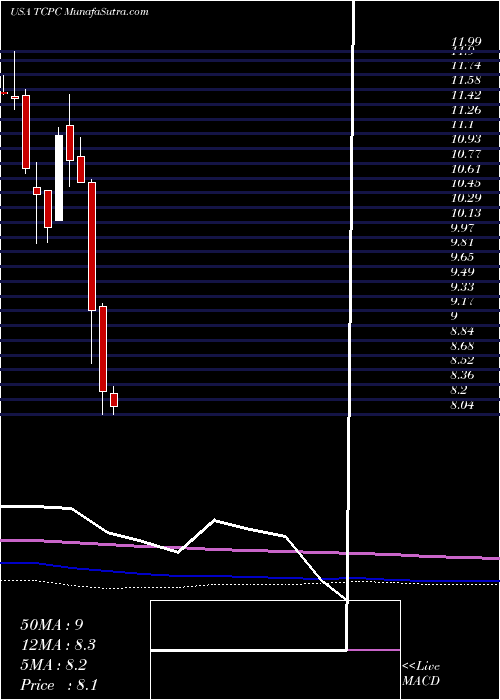Screen dimensions: 500x700
Task: Click the 9.17 price axis label
Action: [462, 301]
